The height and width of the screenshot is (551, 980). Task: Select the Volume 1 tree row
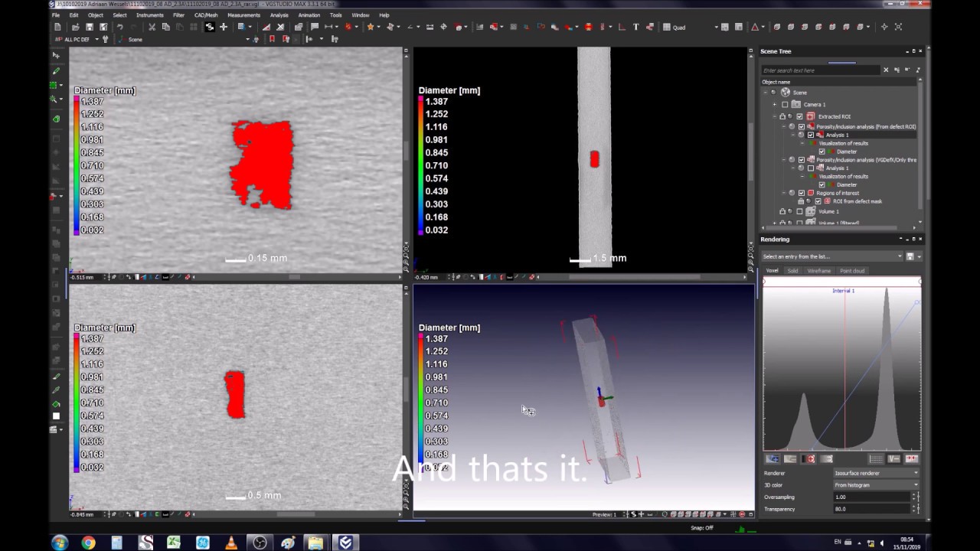coord(828,211)
